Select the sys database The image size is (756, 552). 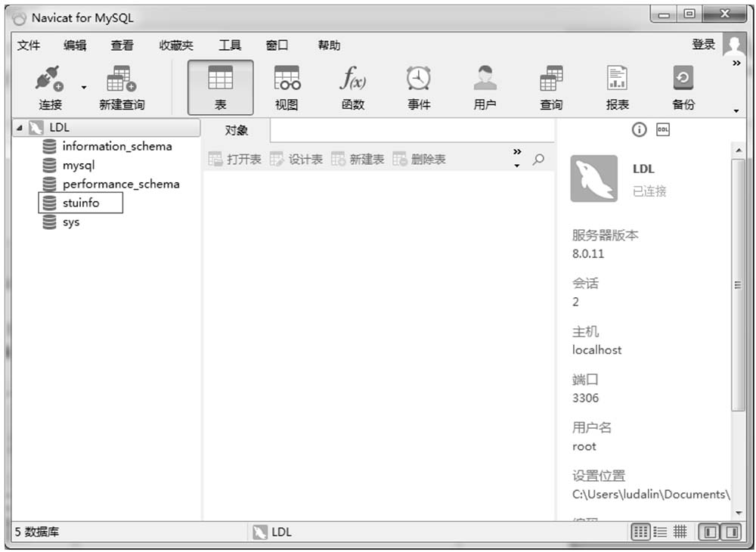pos(71,222)
